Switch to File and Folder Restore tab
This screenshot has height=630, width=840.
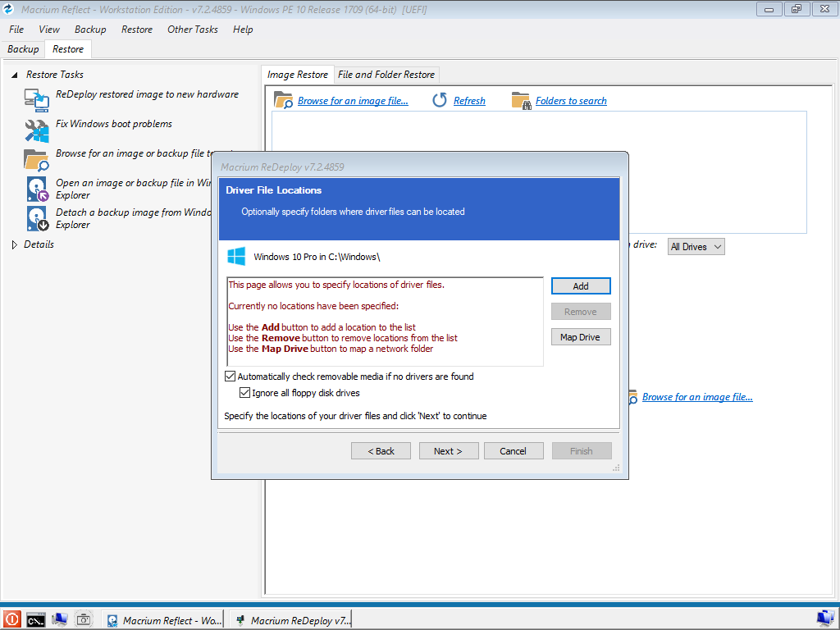click(x=386, y=75)
